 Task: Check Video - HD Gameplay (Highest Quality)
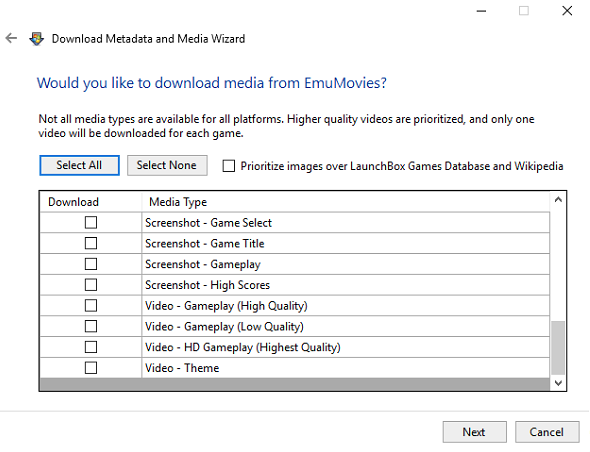(x=91, y=347)
